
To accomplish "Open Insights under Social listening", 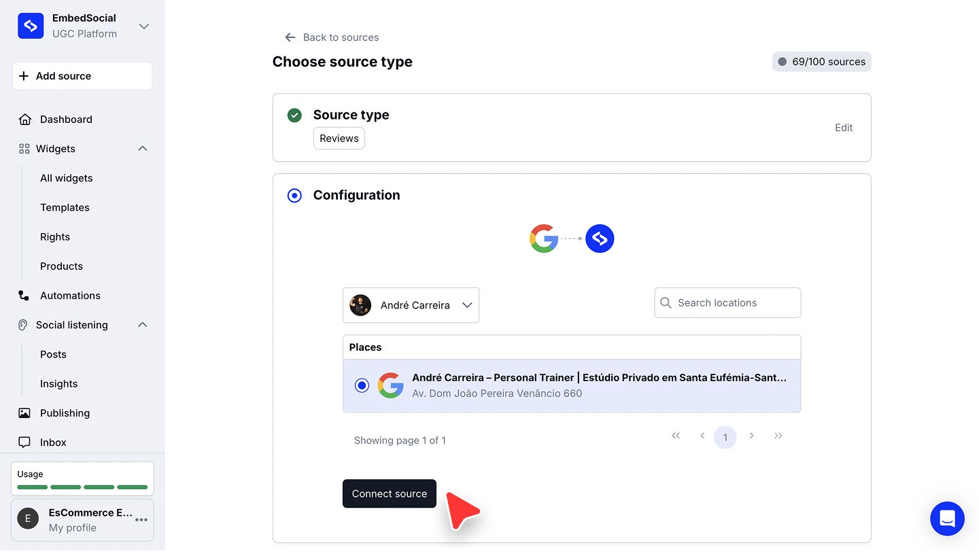I will pyautogui.click(x=58, y=383).
